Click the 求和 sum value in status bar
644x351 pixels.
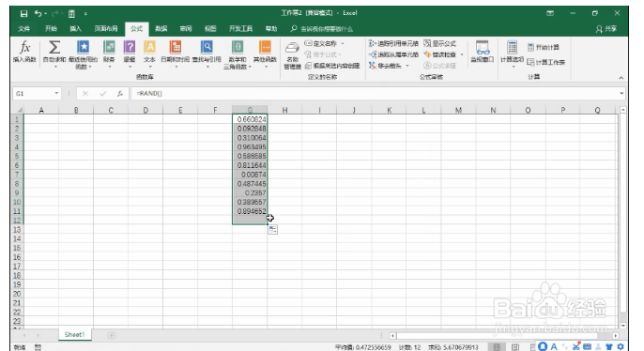453,347
